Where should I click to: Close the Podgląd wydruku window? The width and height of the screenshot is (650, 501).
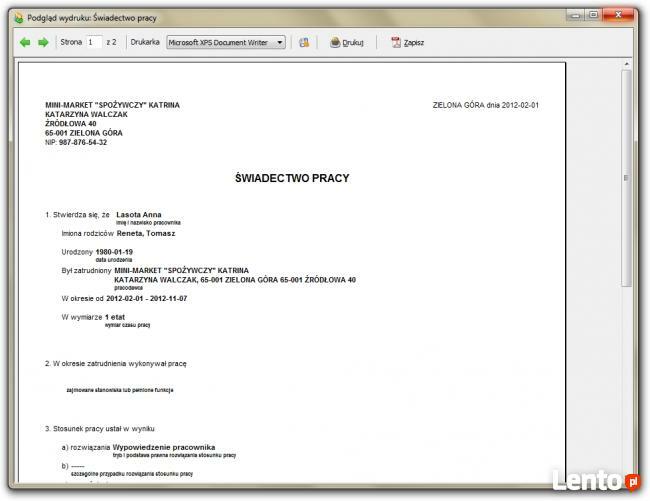(624, 15)
